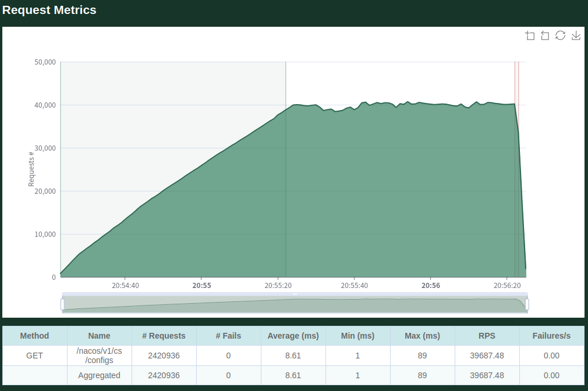The image size is (588, 391).
Task: Click the 89 max value in the Aggregated row
Action: (422, 375)
